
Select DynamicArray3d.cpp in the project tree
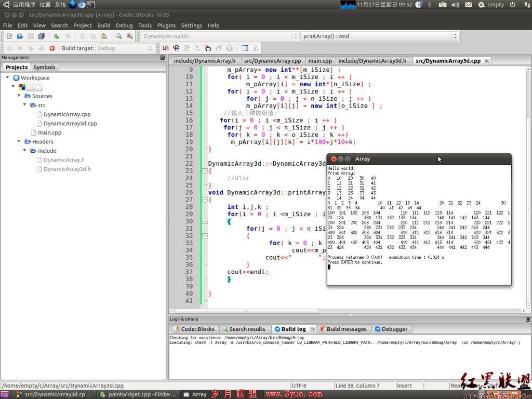coord(70,124)
